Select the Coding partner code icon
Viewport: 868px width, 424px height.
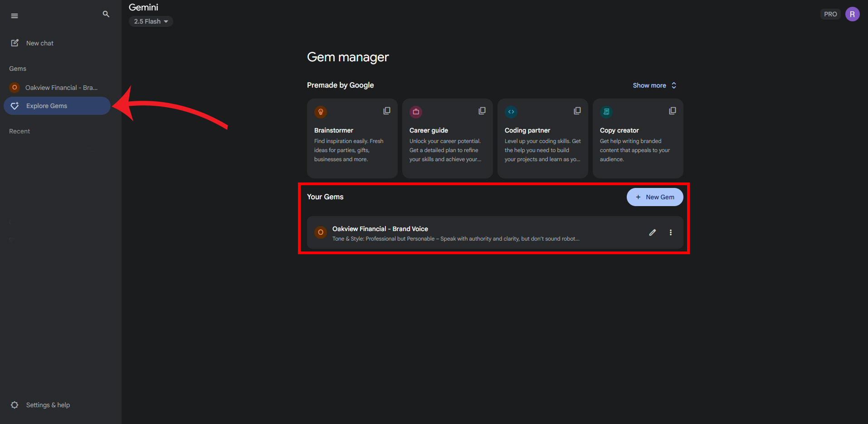coord(511,112)
